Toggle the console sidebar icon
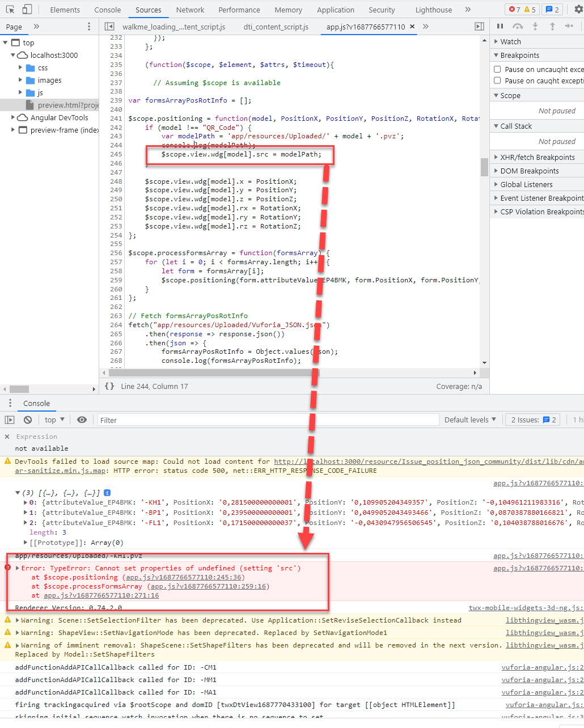 coord(10,420)
